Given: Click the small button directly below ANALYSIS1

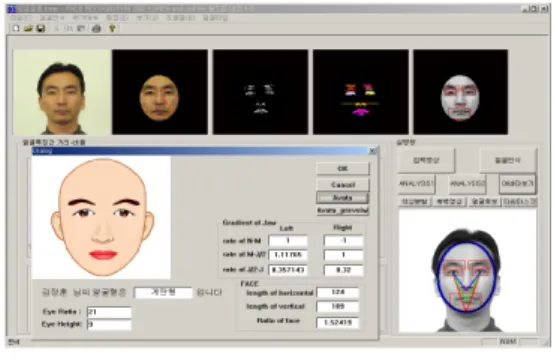Looking at the screenshot, I should 414,202.
